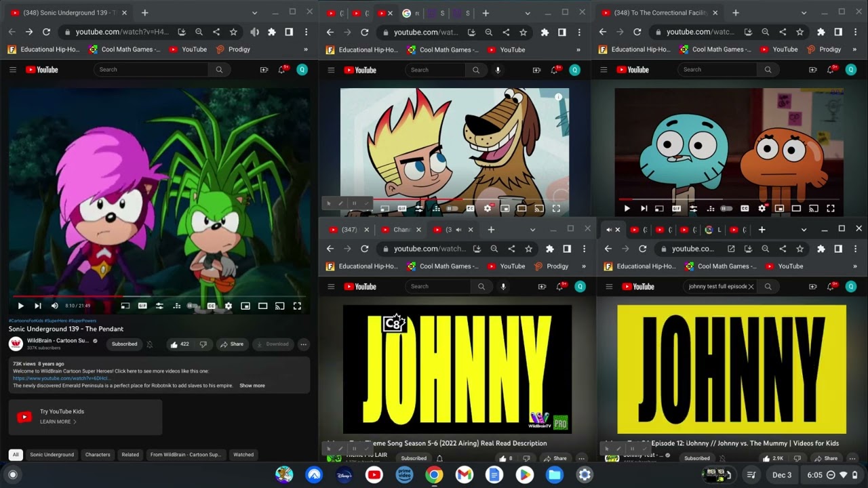868x488 pixels.
Task: Toggle Subscribed on WildBrain channel
Action: pos(124,344)
